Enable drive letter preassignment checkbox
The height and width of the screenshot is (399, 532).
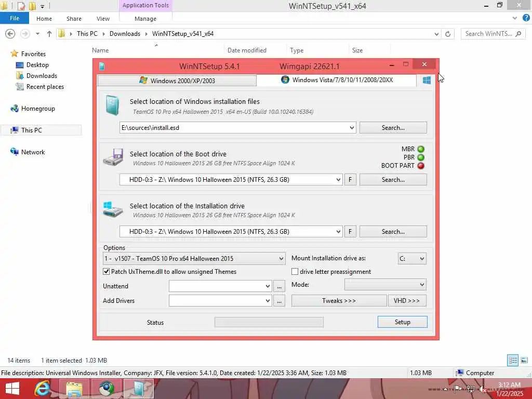tap(295, 271)
